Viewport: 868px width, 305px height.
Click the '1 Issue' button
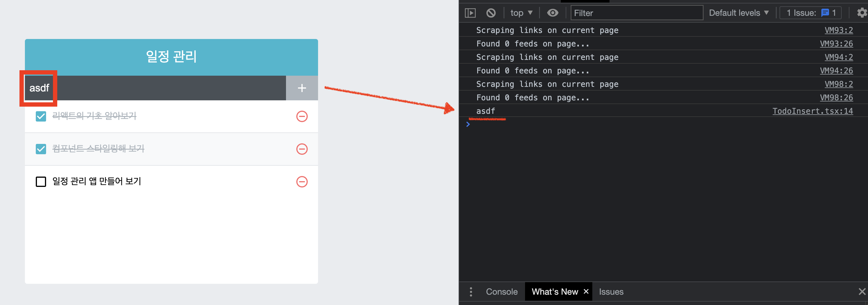(810, 13)
